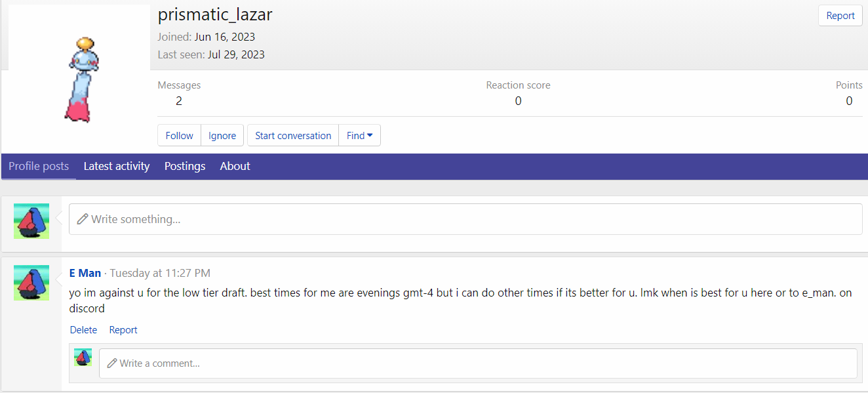
Task: Delete E Man's profile post
Action: tap(83, 330)
